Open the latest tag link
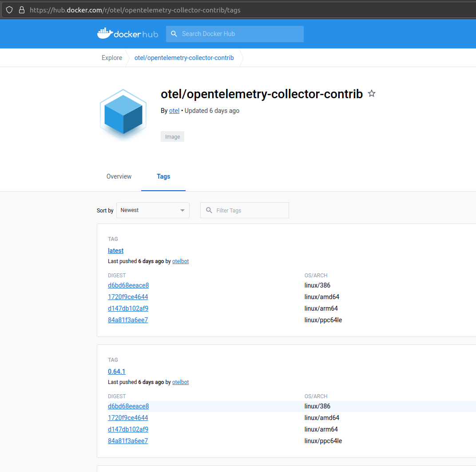This screenshot has height=472, width=476. point(115,250)
